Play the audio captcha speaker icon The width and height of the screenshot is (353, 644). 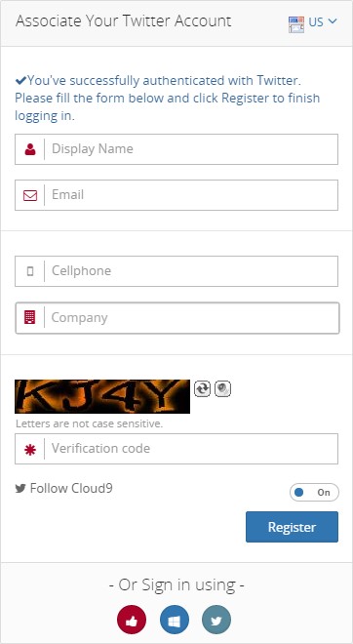pyautogui.click(x=223, y=388)
